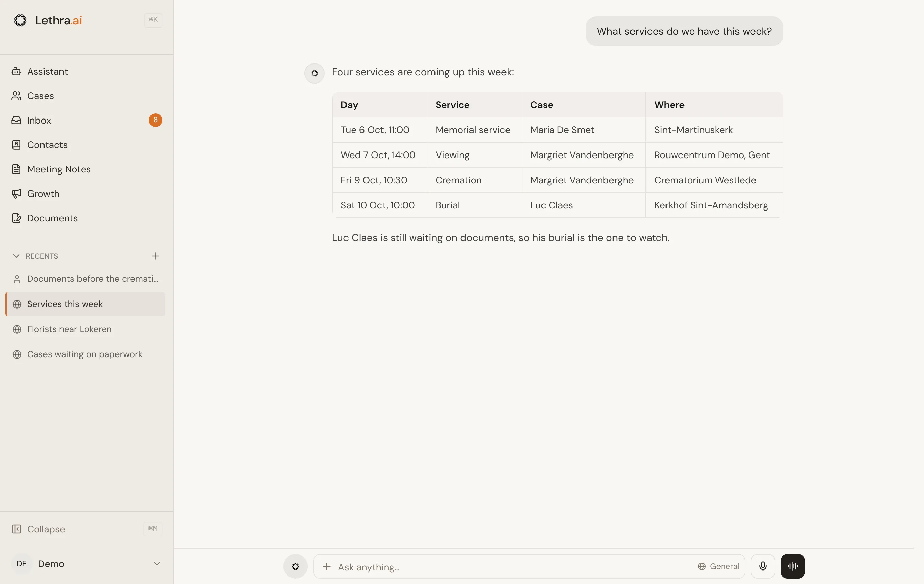Open the General scope selector
This screenshot has width=924, height=584.
click(718, 566)
